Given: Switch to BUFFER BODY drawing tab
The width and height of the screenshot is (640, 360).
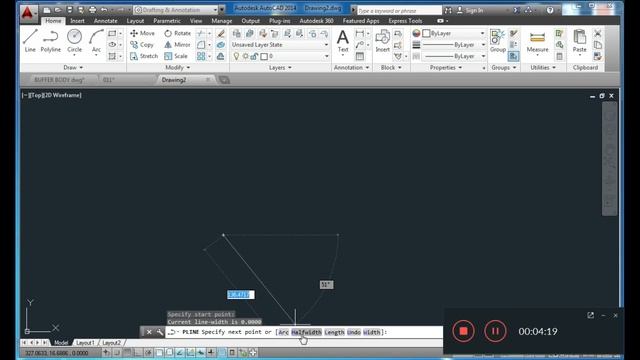Looking at the screenshot, I should (59, 80).
